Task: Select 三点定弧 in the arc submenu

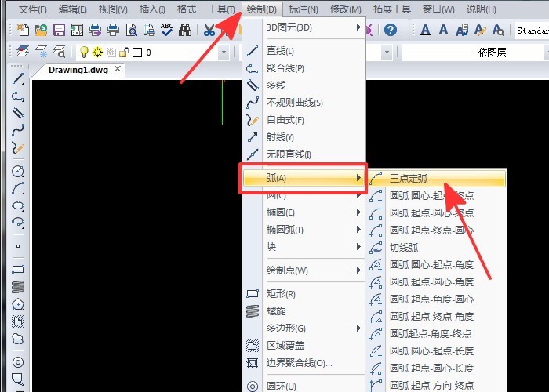Action: tap(437, 179)
